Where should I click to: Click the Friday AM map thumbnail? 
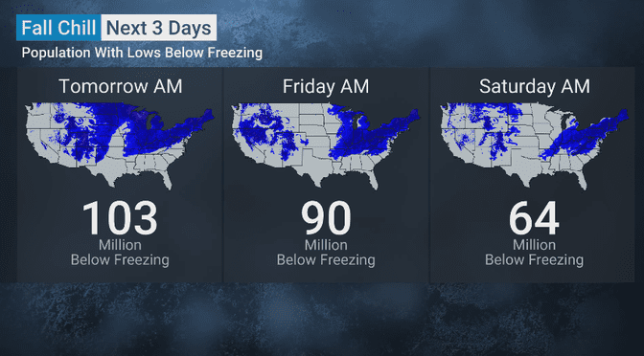(326, 145)
